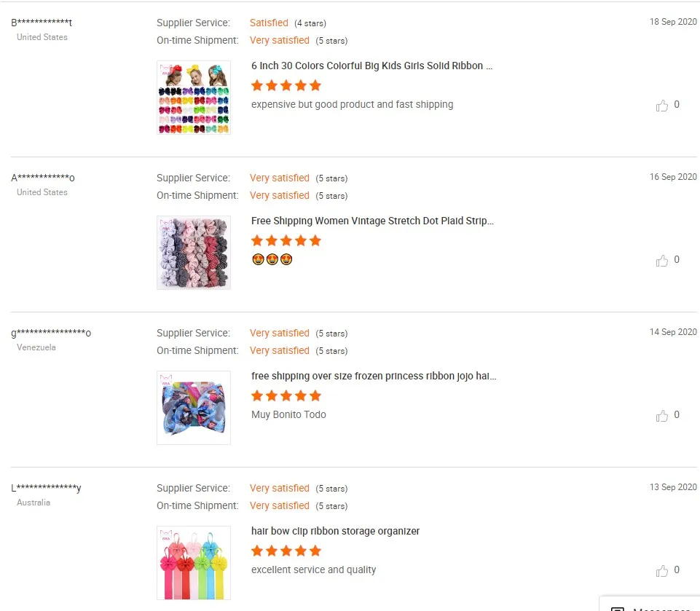Open "6 Inch 30 Colors Colorful Big Kids" product link
The width and height of the screenshot is (700, 611).
371,66
